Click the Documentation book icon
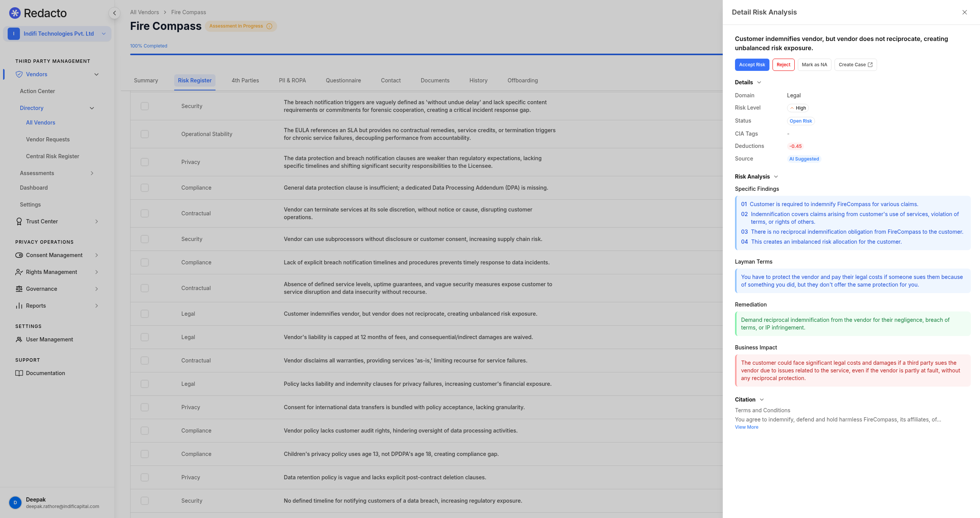 (x=19, y=373)
